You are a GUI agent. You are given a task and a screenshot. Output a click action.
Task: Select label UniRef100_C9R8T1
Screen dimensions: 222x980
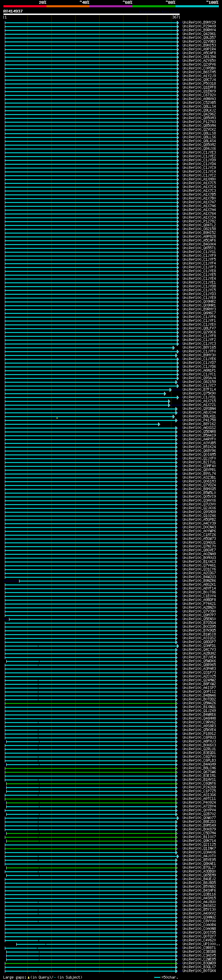(x=199, y=948)
